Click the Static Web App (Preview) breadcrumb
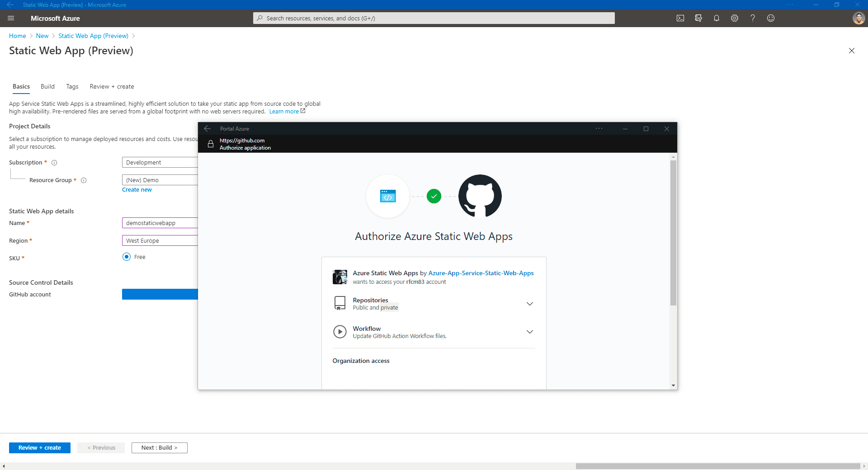868x470 pixels. [93, 36]
